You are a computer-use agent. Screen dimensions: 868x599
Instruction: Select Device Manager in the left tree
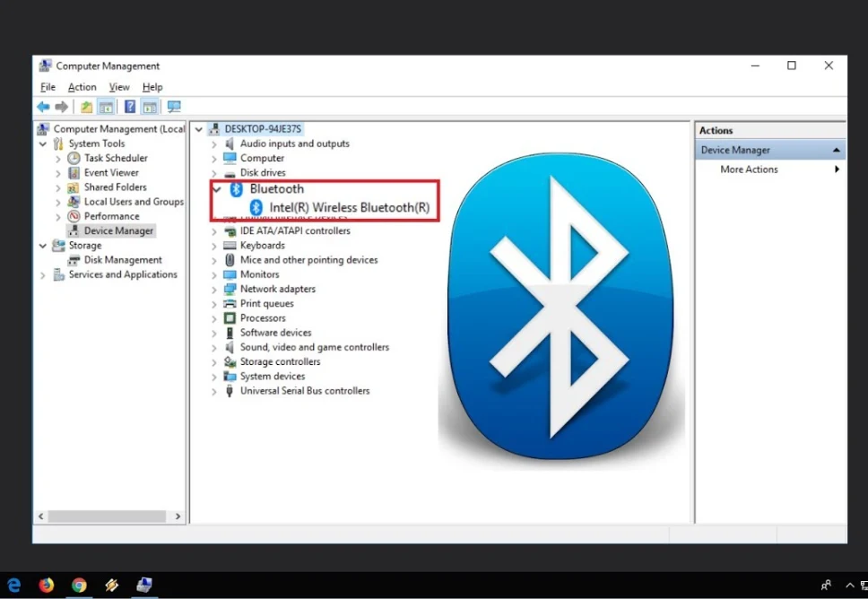pyautogui.click(x=117, y=230)
